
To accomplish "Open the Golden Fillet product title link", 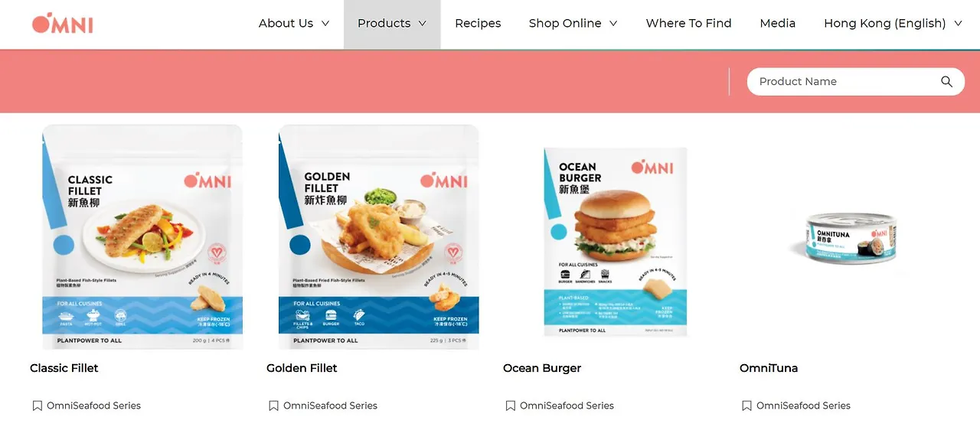I will pos(302,368).
